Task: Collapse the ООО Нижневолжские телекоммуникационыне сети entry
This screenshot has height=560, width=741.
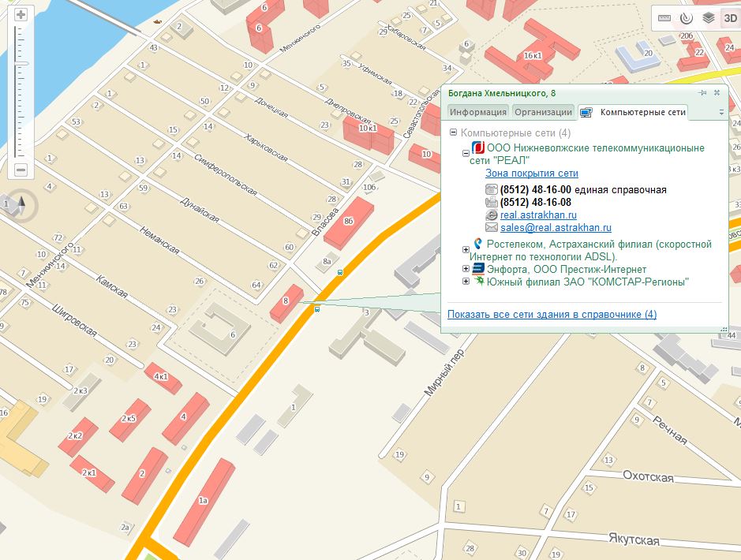Action: [x=466, y=153]
